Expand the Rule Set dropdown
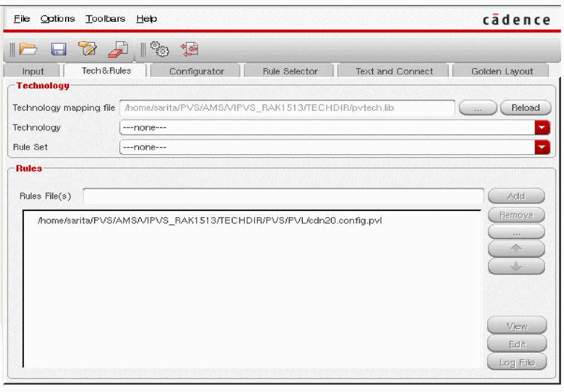 (x=542, y=147)
